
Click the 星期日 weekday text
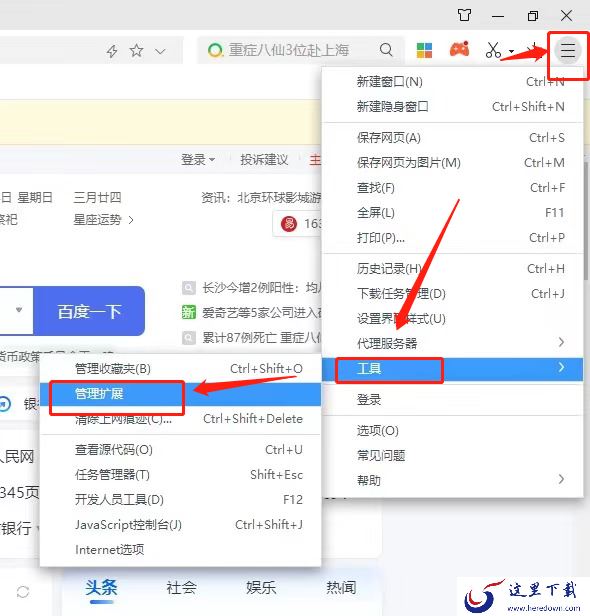tap(35, 197)
